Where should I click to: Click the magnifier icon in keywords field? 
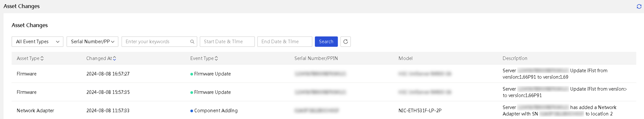[x=192, y=42]
